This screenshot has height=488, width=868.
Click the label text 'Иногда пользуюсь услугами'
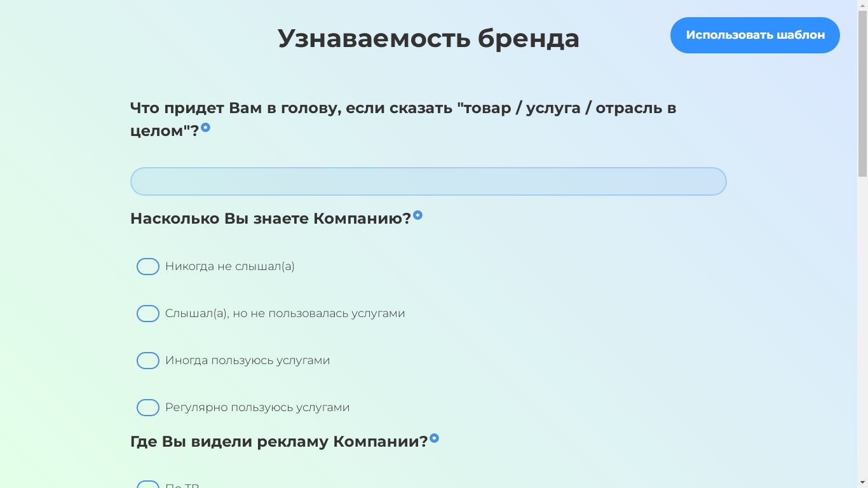(247, 360)
